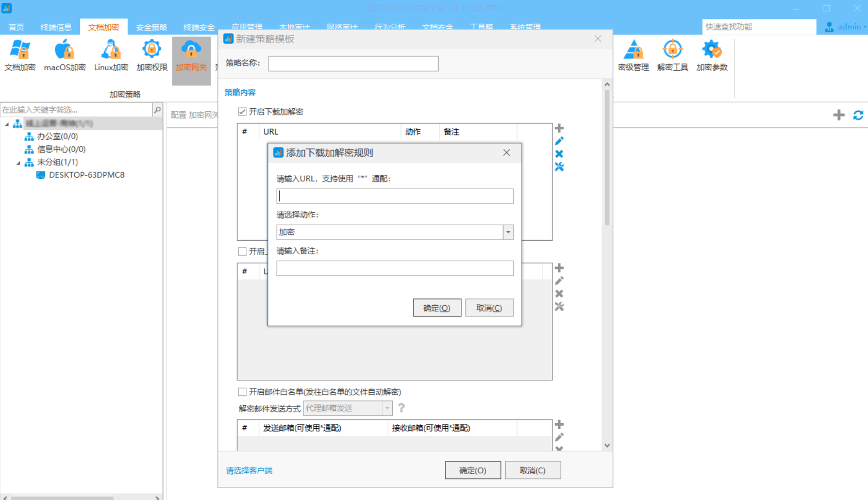The image size is (868, 500).
Task: Switch to 安全策略 tab
Action: pos(152,27)
